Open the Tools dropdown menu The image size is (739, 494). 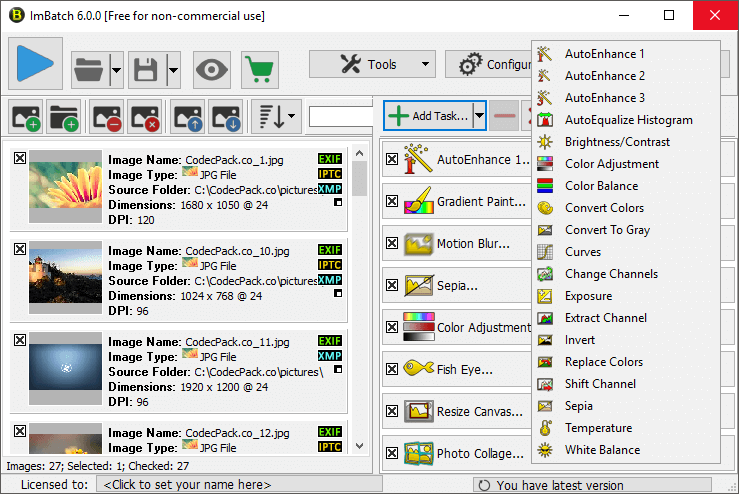coord(371,65)
